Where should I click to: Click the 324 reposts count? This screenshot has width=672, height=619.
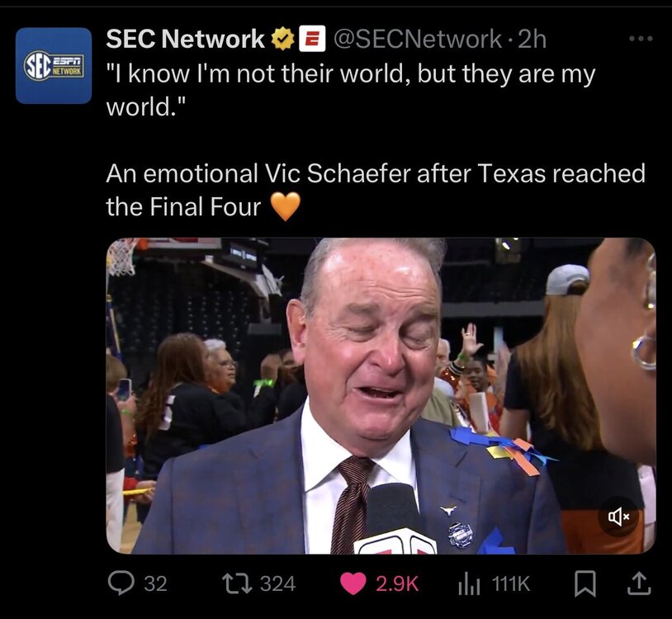pos(277,584)
